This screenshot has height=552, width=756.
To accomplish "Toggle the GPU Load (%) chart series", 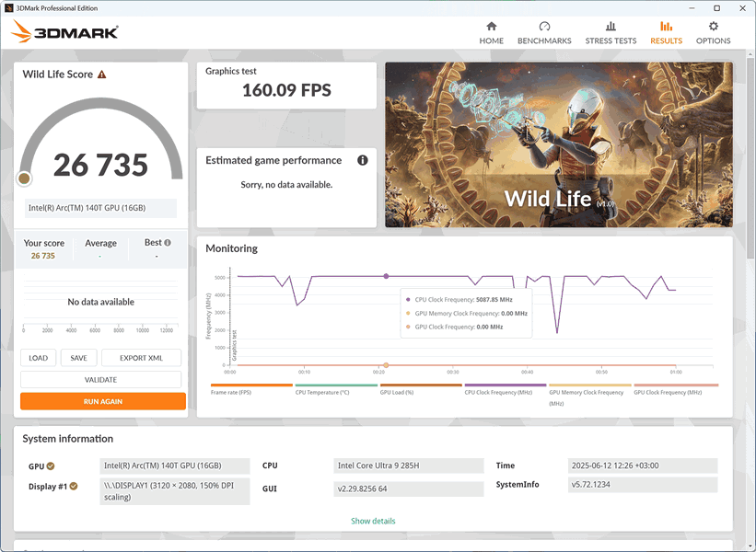I will pos(421,390).
